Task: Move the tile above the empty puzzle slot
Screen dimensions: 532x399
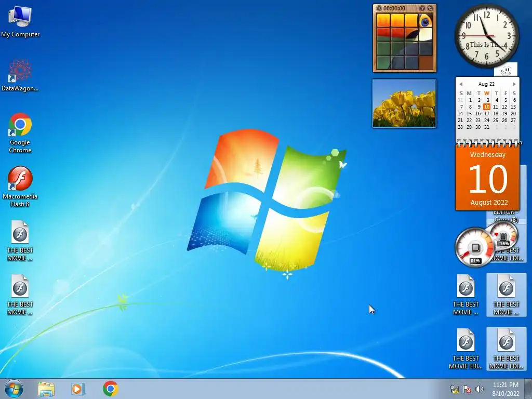Action: (x=425, y=48)
